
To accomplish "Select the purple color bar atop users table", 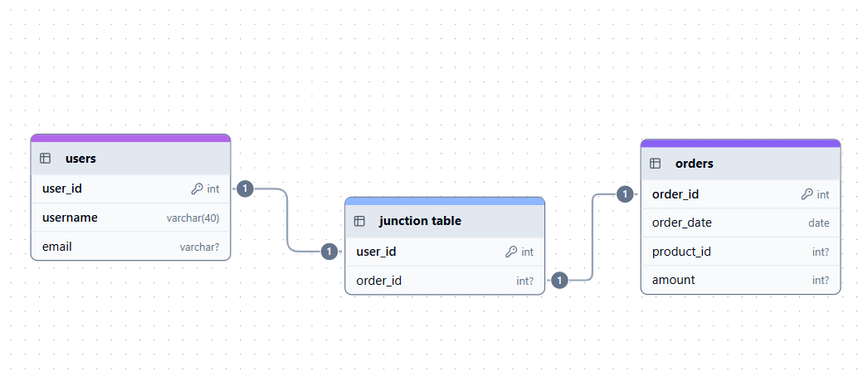I will pyautogui.click(x=130, y=138).
